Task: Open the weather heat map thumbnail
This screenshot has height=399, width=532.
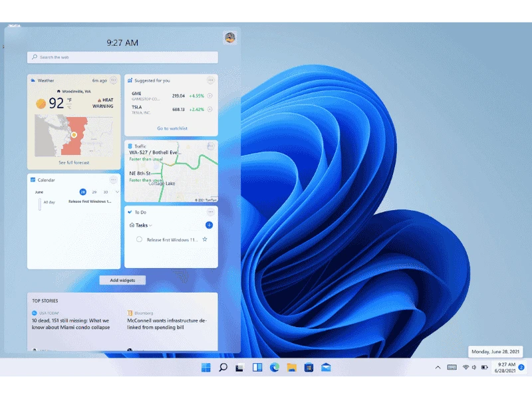Action: [x=74, y=136]
